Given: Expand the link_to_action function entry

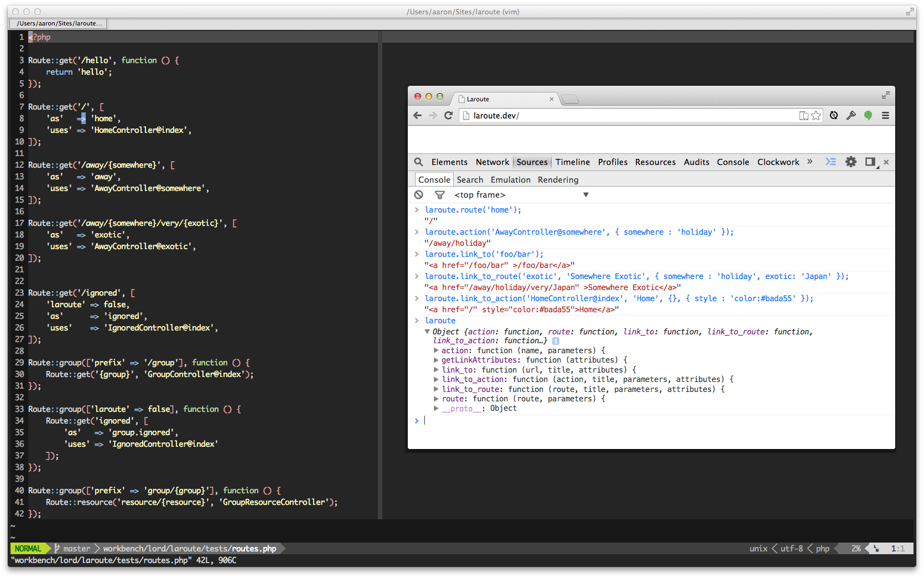Looking at the screenshot, I should [x=437, y=379].
